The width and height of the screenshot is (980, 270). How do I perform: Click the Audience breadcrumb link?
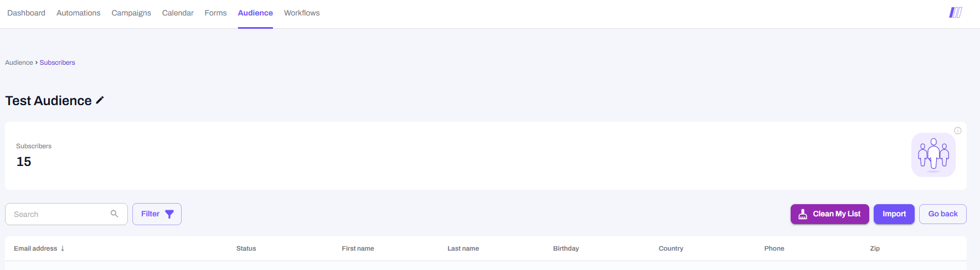point(19,63)
